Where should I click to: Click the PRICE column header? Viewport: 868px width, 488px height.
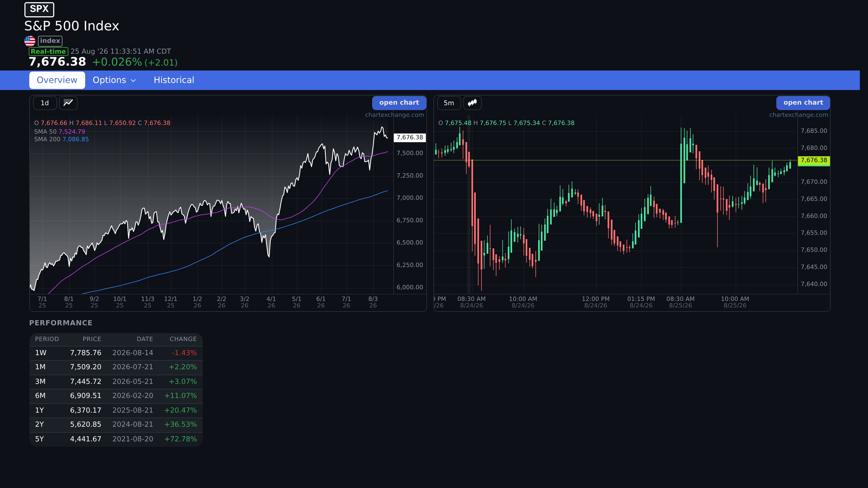click(x=92, y=339)
